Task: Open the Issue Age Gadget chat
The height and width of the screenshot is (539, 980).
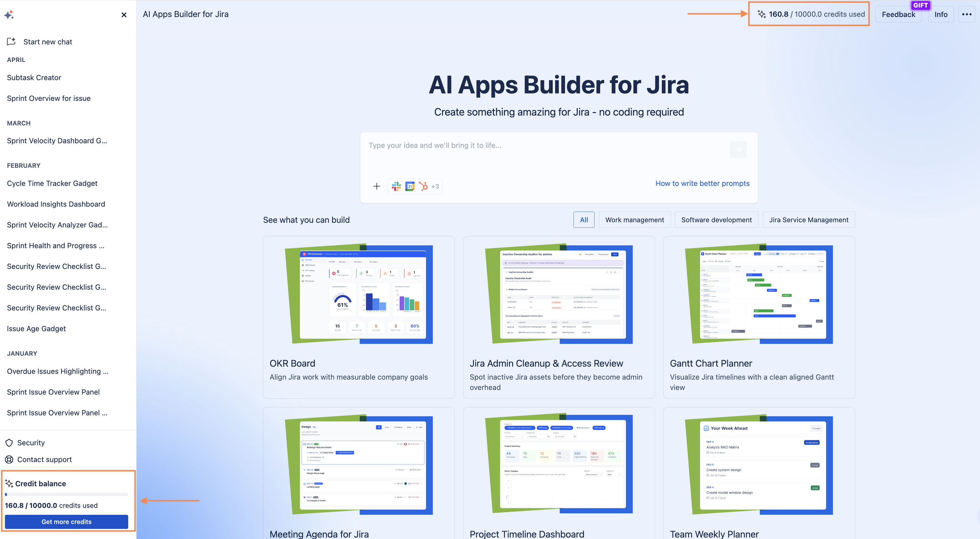Action: point(36,329)
